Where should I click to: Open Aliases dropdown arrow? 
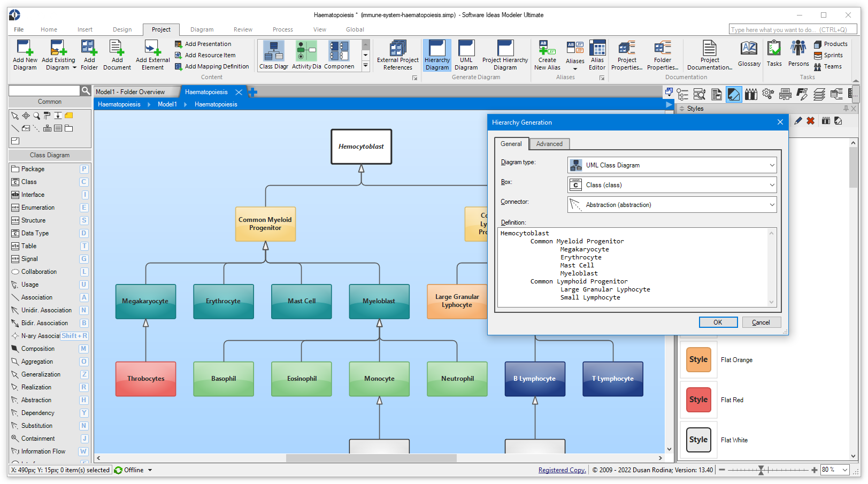tap(575, 68)
